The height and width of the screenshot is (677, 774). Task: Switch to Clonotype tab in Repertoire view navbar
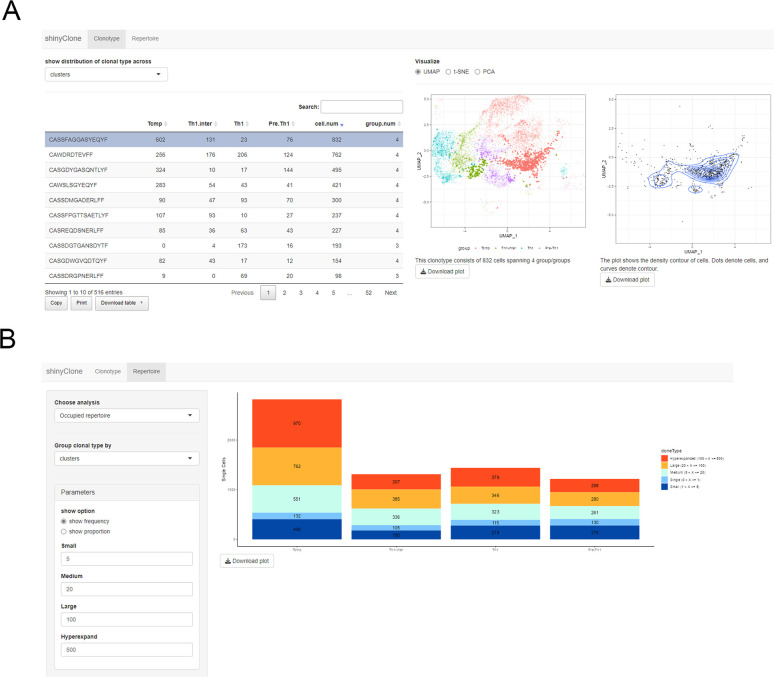coord(108,371)
